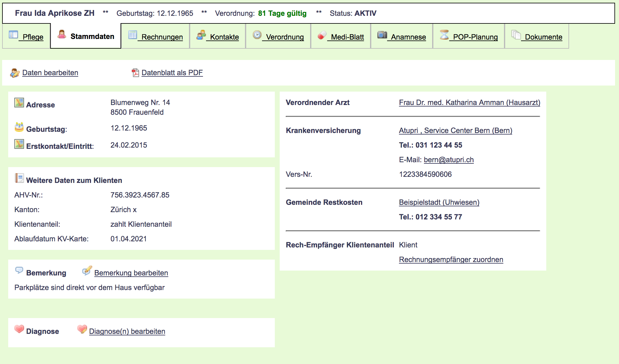619x364 pixels.
Task: Open the Pflege tab
Action: 33,37
